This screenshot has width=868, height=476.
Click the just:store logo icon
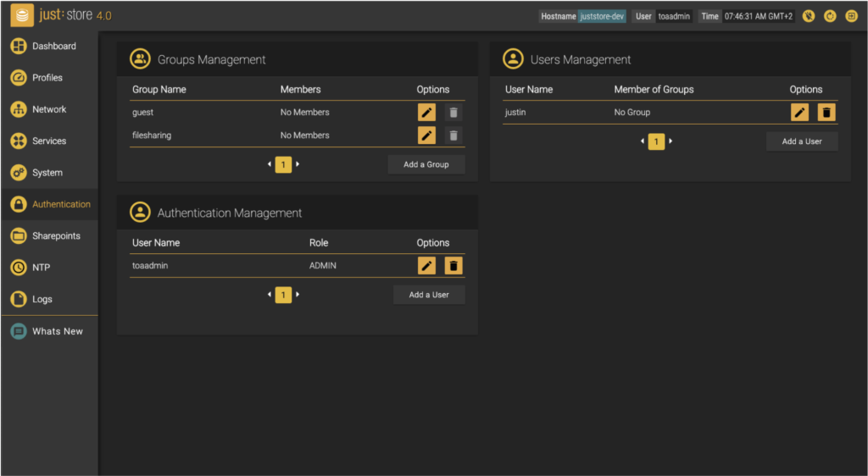[x=21, y=15]
